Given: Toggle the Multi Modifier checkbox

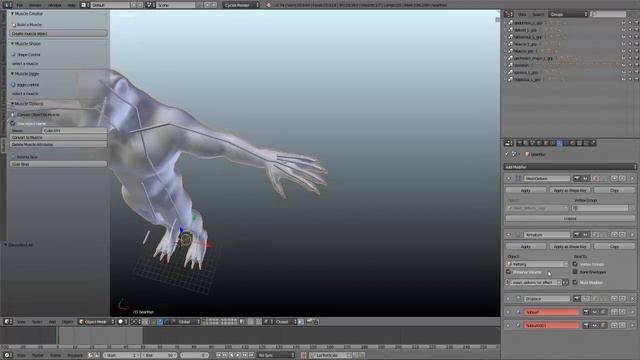Looking at the screenshot, I should pos(575,282).
